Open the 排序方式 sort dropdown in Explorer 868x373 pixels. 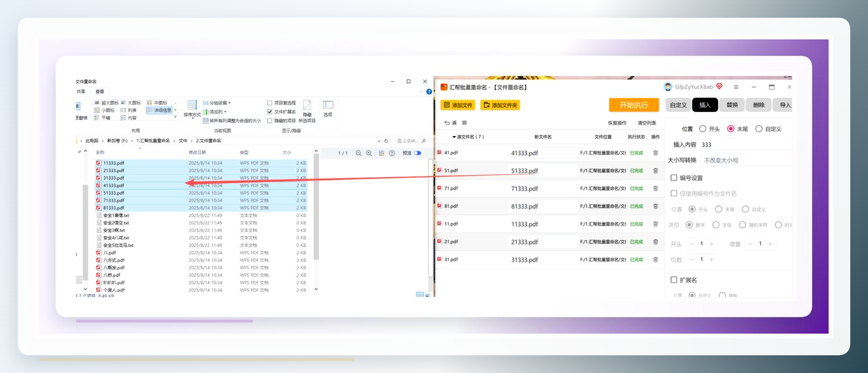tap(192, 109)
